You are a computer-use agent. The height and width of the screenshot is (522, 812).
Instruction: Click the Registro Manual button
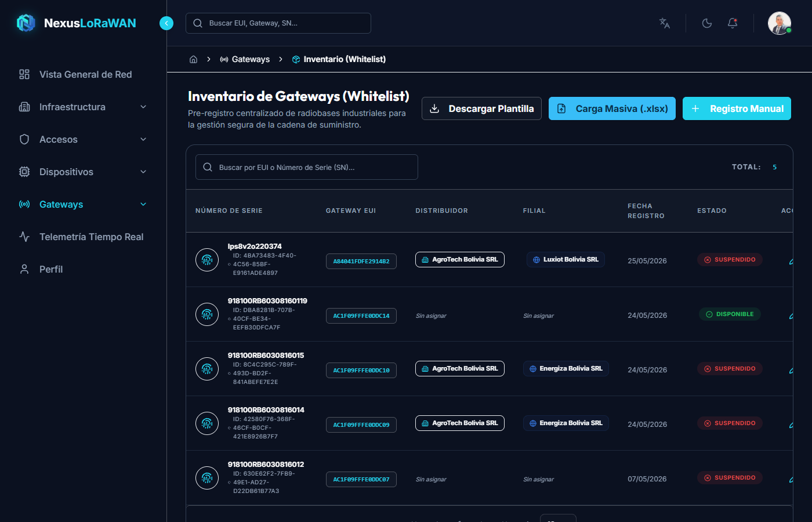pyautogui.click(x=737, y=108)
